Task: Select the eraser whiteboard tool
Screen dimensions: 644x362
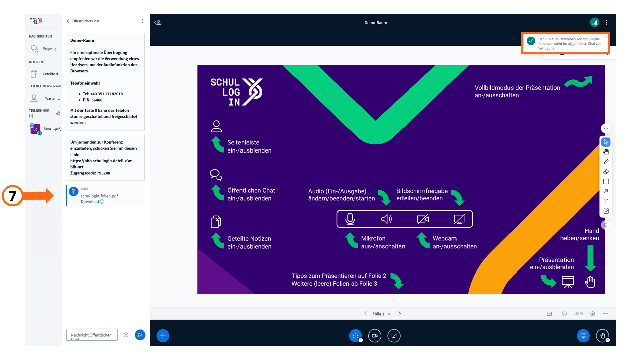Action: 606,172
